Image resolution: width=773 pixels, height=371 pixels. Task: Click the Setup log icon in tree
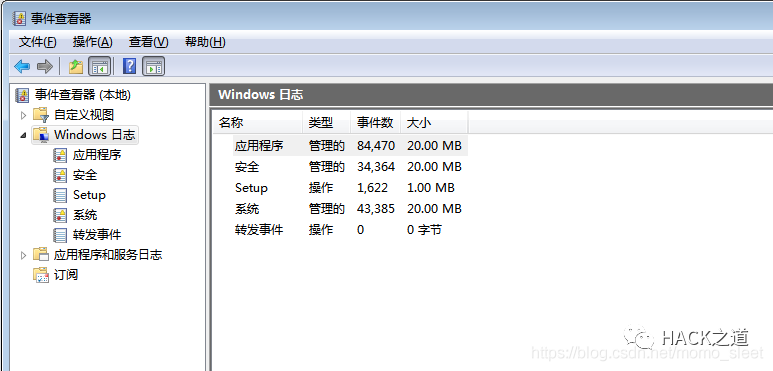pyautogui.click(x=60, y=195)
